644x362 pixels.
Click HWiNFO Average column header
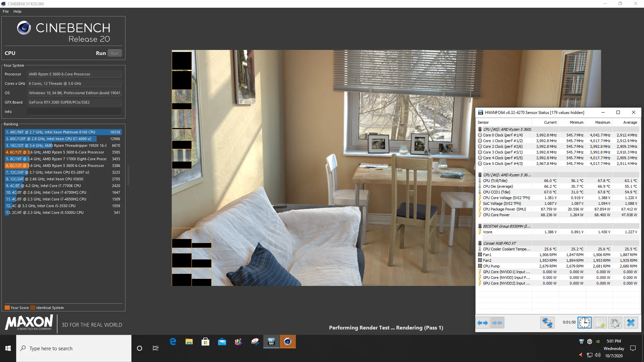click(626, 122)
